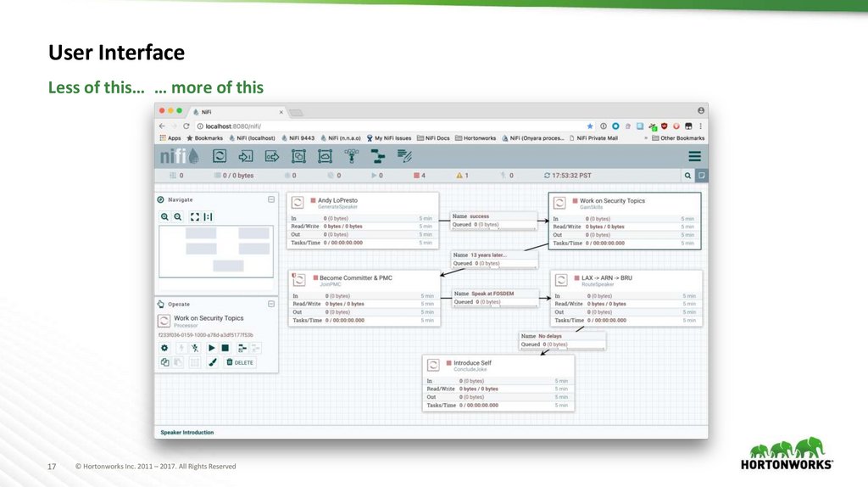Open NiFi (localhost) bookmark
The image size is (868, 487).
252,138
